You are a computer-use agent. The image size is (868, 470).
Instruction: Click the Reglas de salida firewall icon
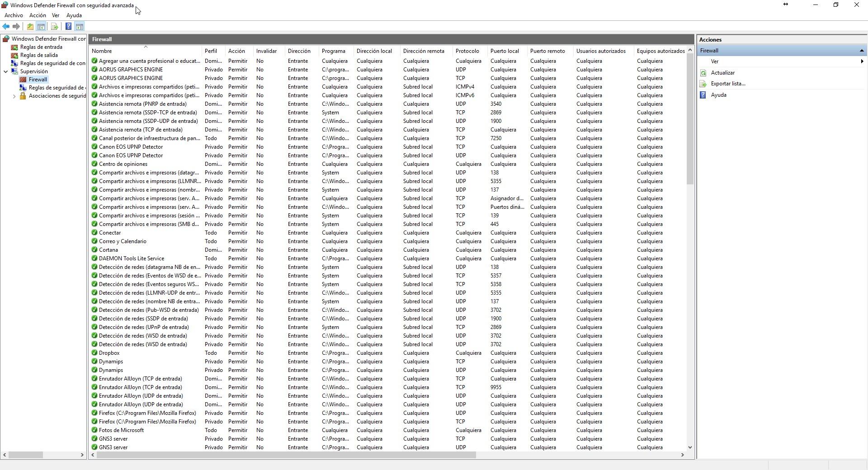pyautogui.click(x=14, y=55)
